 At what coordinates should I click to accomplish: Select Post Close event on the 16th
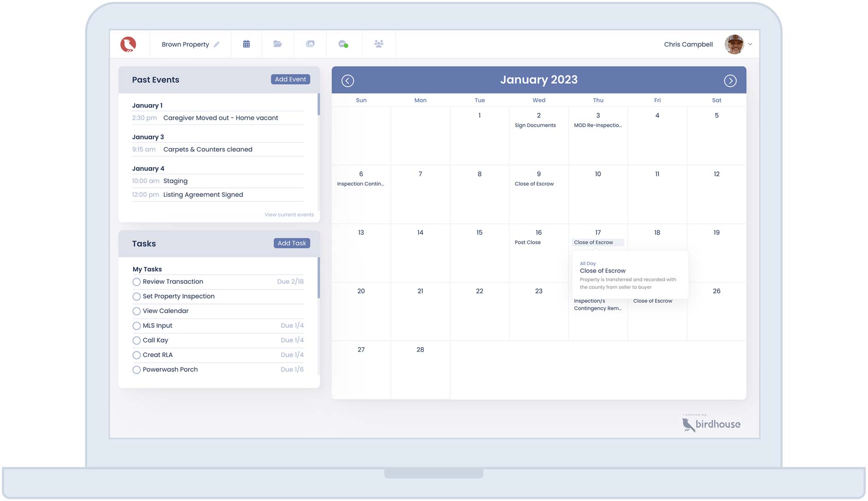pos(527,242)
